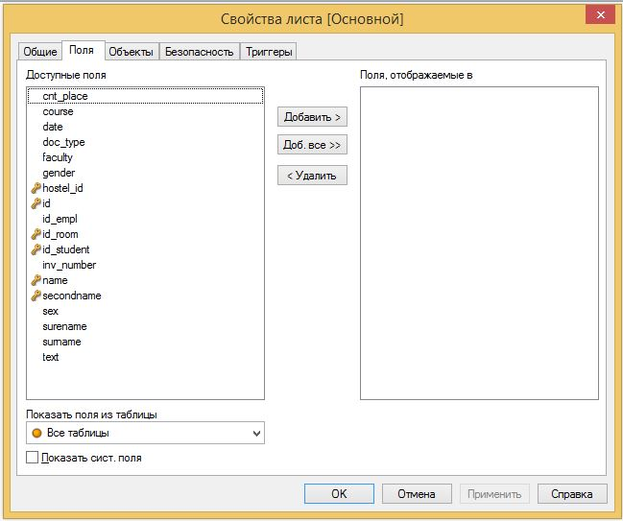Click the Доб. все >> button

point(312,145)
